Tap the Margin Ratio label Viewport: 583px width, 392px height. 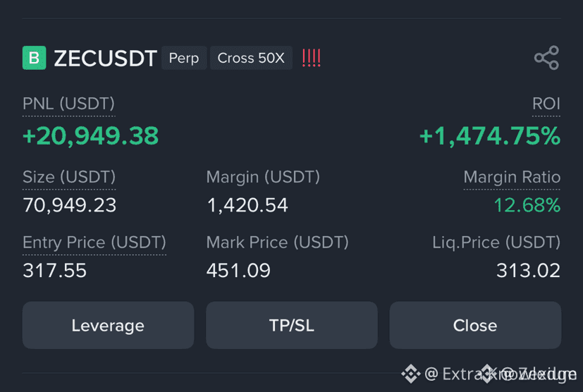coord(512,177)
